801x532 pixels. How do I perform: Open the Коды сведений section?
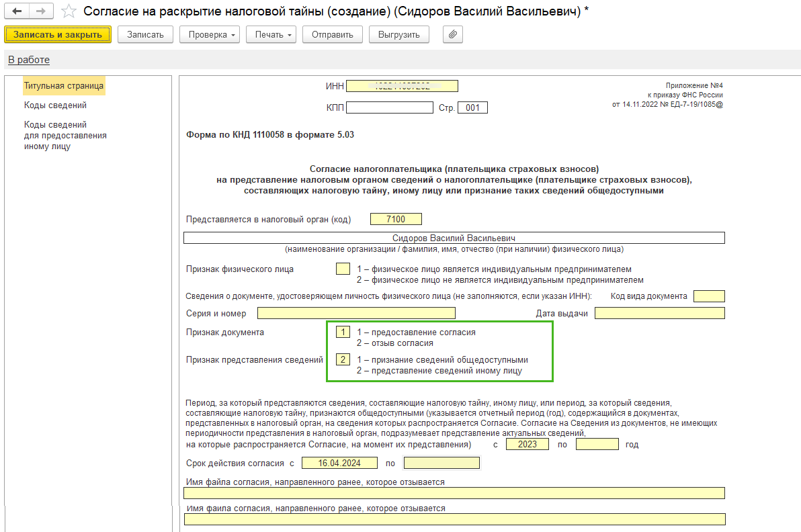tap(55, 105)
